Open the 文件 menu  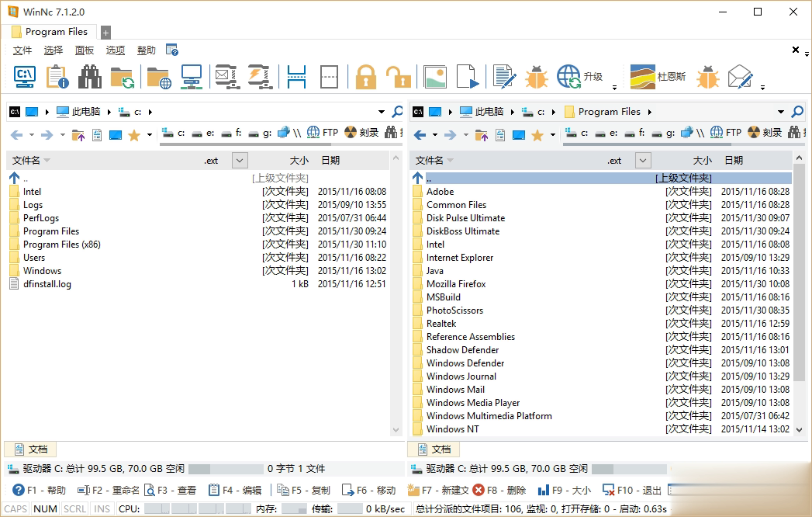coord(22,50)
